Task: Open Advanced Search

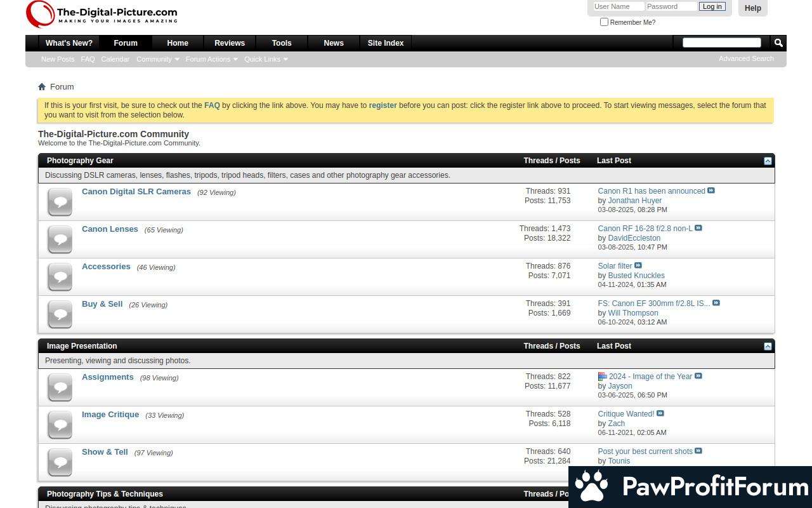Action: point(746,58)
